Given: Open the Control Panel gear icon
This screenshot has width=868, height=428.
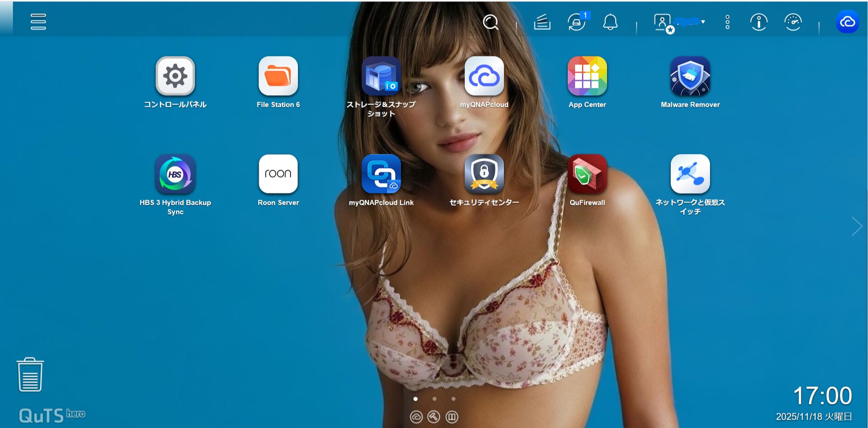Looking at the screenshot, I should pos(175,76).
